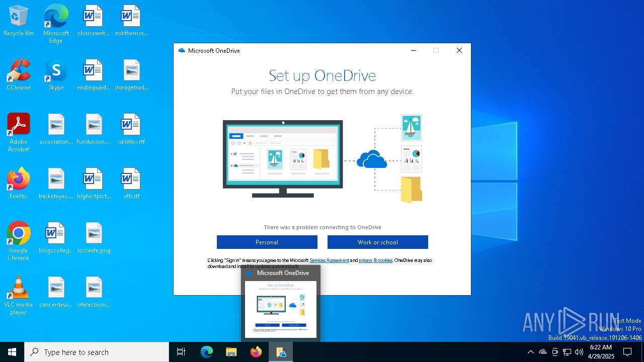Open Task View from the taskbar
The width and height of the screenshot is (644, 362).
(181, 352)
